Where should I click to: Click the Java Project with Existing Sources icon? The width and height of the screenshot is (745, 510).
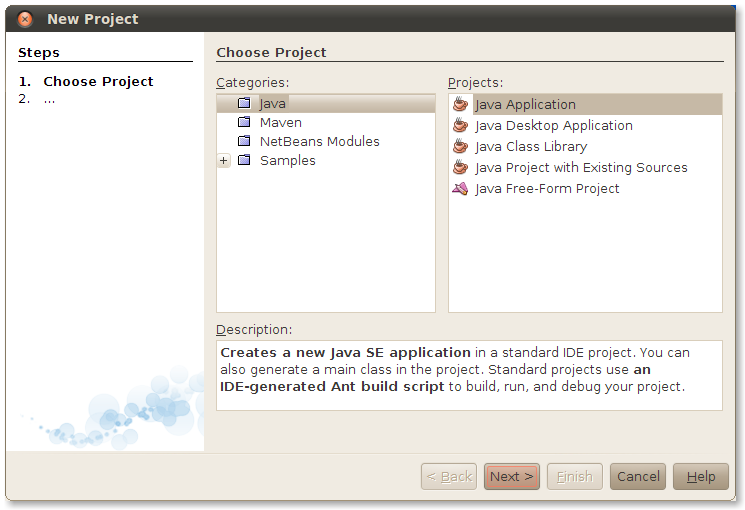(x=460, y=167)
